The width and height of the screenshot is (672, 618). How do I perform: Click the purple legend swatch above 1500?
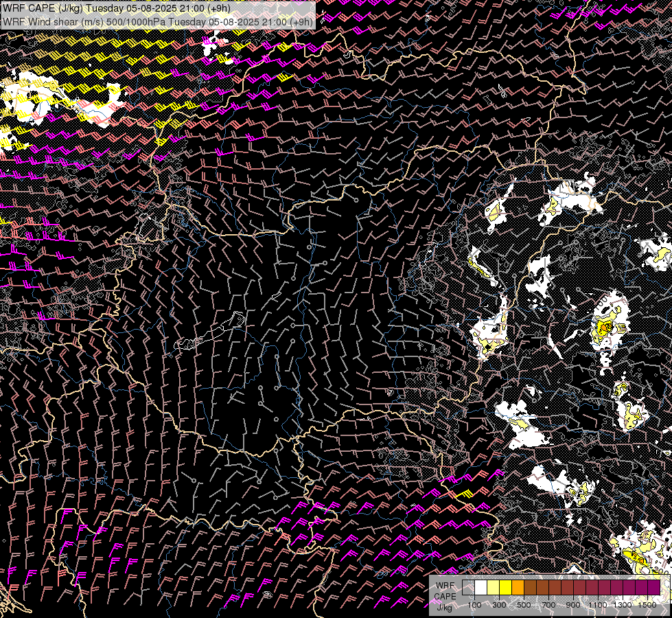click(654, 588)
